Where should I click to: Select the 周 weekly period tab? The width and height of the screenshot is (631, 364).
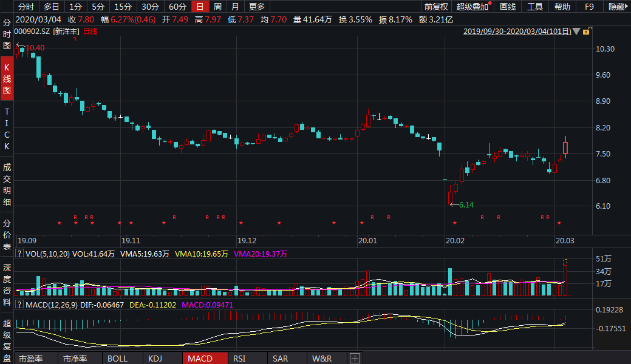[x=217, y=7]
